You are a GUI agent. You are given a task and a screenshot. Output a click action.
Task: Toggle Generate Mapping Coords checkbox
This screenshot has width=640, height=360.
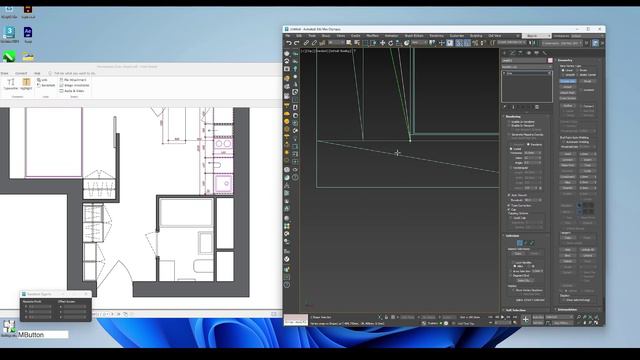tap(509, 135)
